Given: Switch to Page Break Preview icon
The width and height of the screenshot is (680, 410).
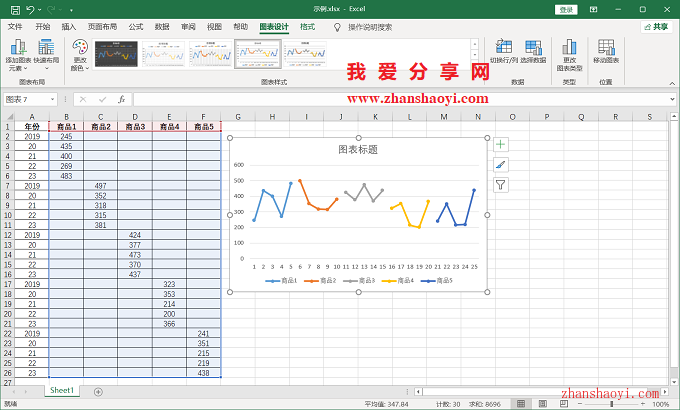Looking at the screenshot, I should (x=564, y=404).
